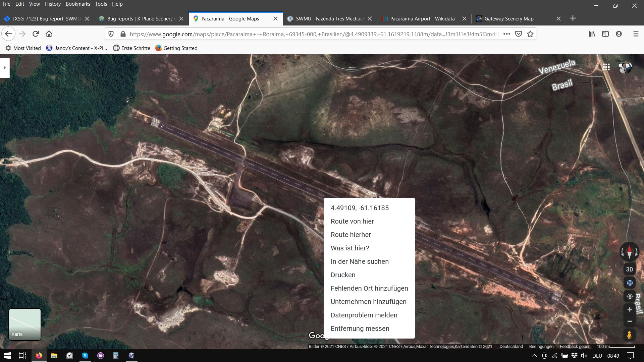Go back to the previous page
This screenshot has height=362, width=644.
[x=8, y=34]
